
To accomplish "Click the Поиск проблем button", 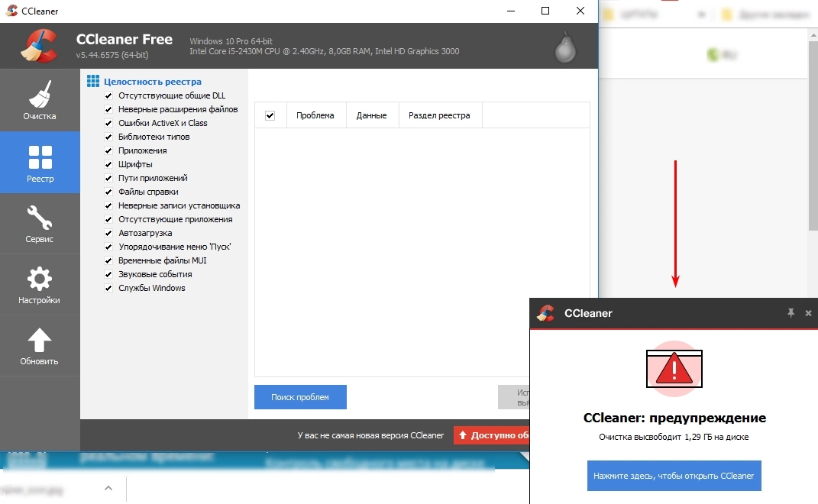I will click(x=300, y=397).
